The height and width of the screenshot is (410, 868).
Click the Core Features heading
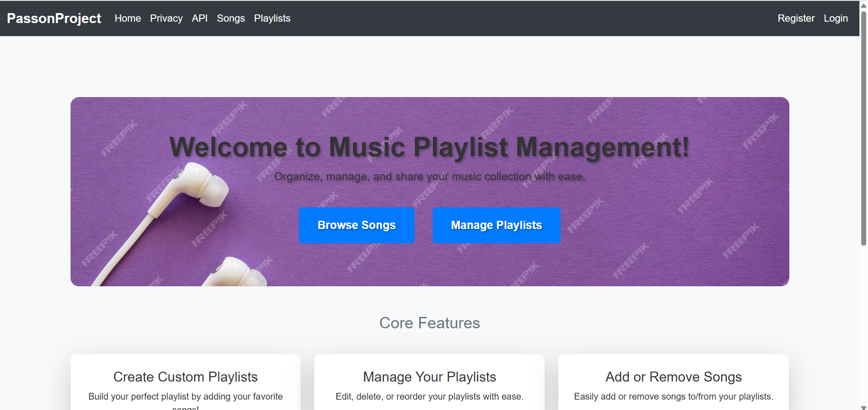pos(429,323)
